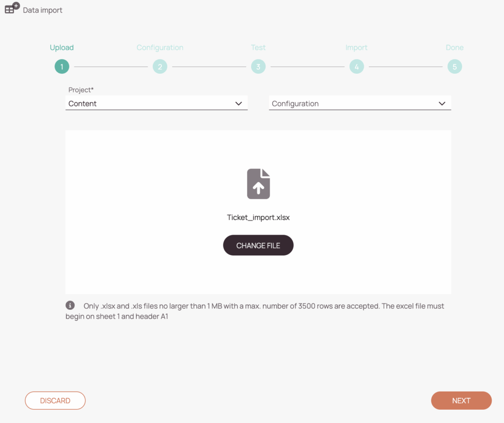
Task: Select the Import step label
Action: coord(356,48)
